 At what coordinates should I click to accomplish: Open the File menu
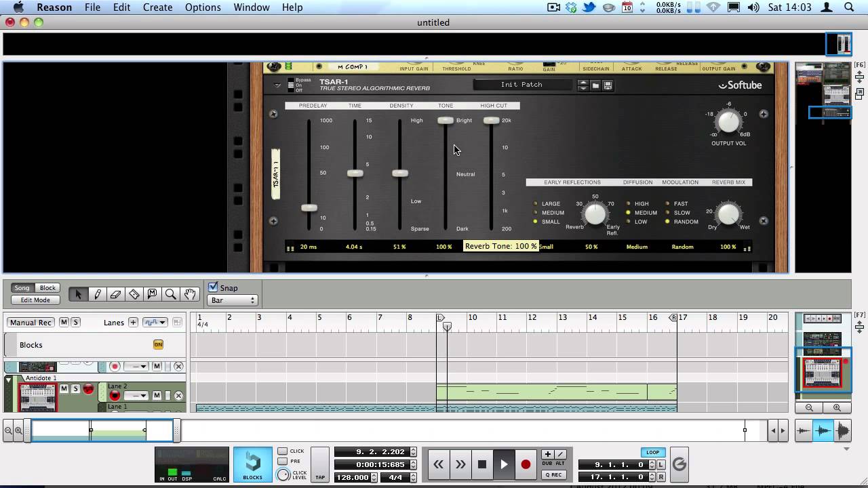pyautogui.click(x=92, y=7)
